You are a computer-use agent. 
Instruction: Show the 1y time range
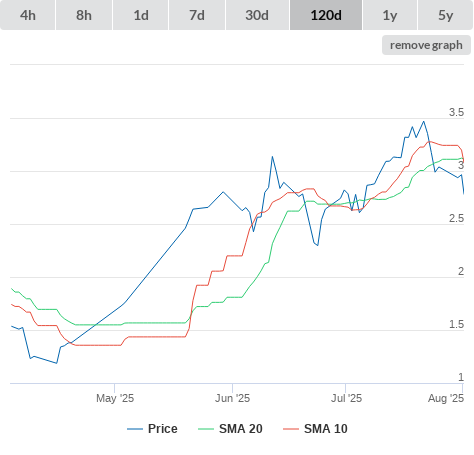[390, 15]
